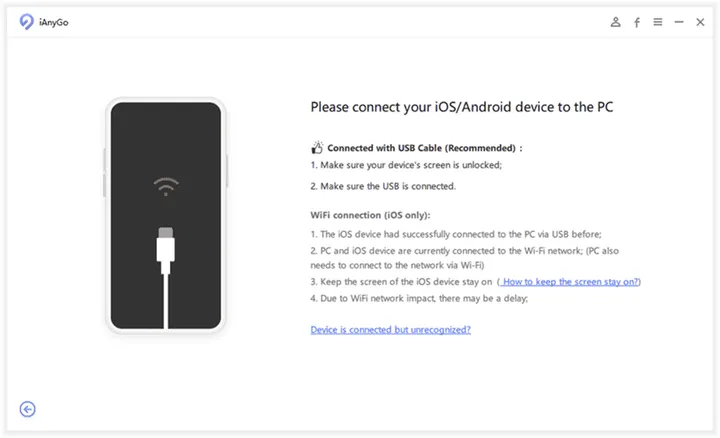Open the Facebook page icon
Image resolution: width=720 pixels, height=438 pixels.
click(x=637, y=21)
